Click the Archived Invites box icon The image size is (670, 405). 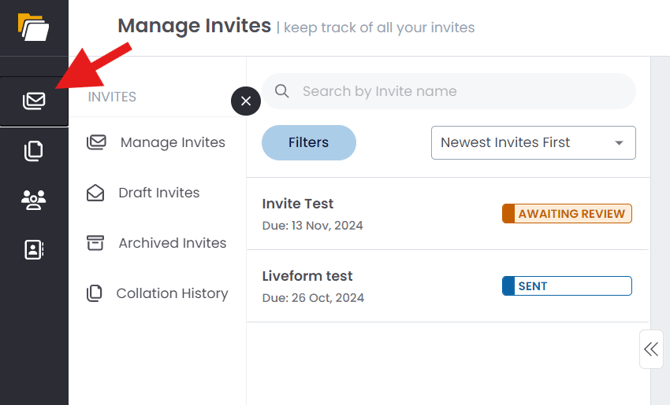click(96, 243)
